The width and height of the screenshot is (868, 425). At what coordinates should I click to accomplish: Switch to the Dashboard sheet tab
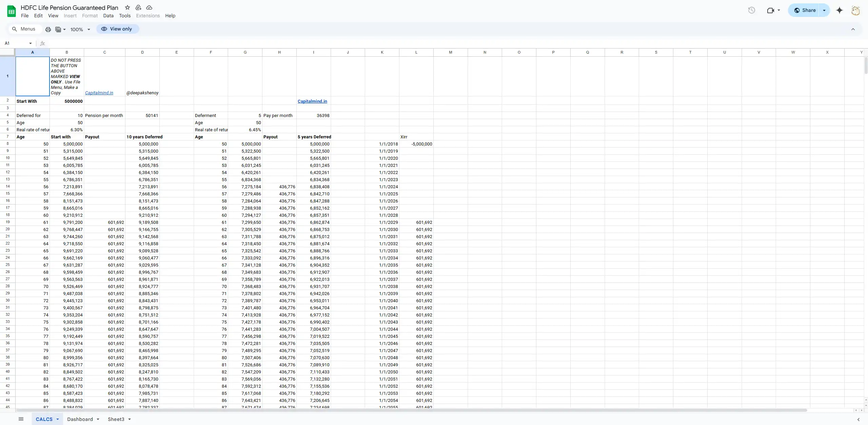(80, 419)
